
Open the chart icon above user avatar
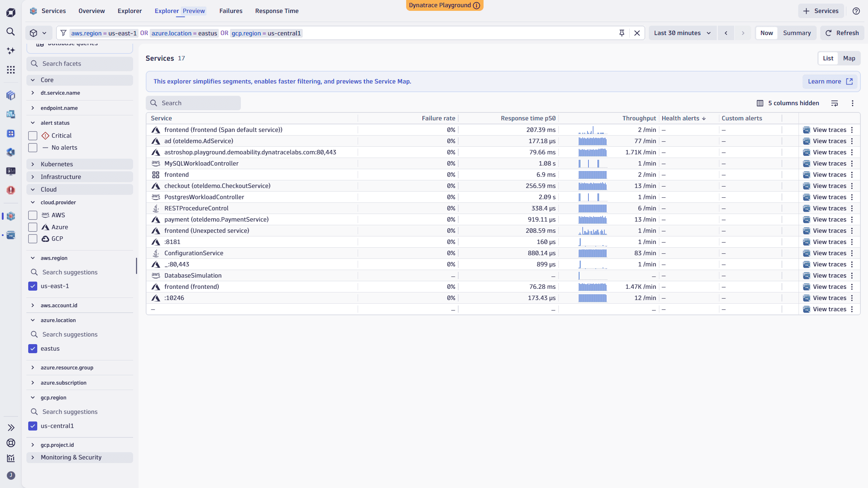click(11, 458)
